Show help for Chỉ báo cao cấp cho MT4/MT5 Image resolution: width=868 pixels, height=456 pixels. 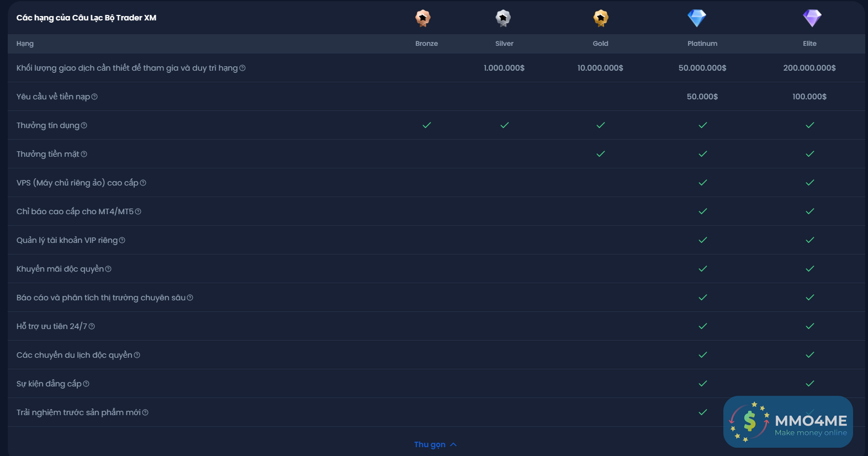click(x=138, y=211)
